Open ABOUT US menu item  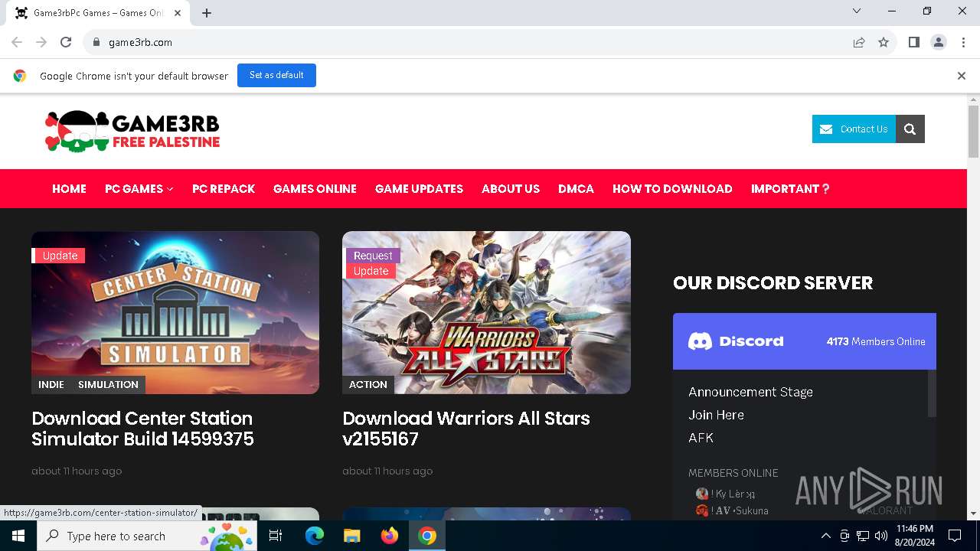511,189
